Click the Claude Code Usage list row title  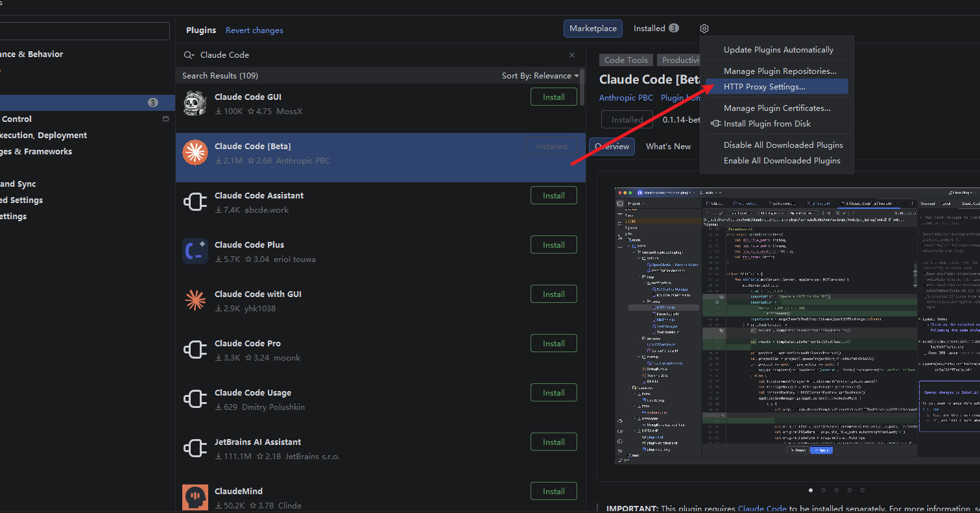[253, 392]
